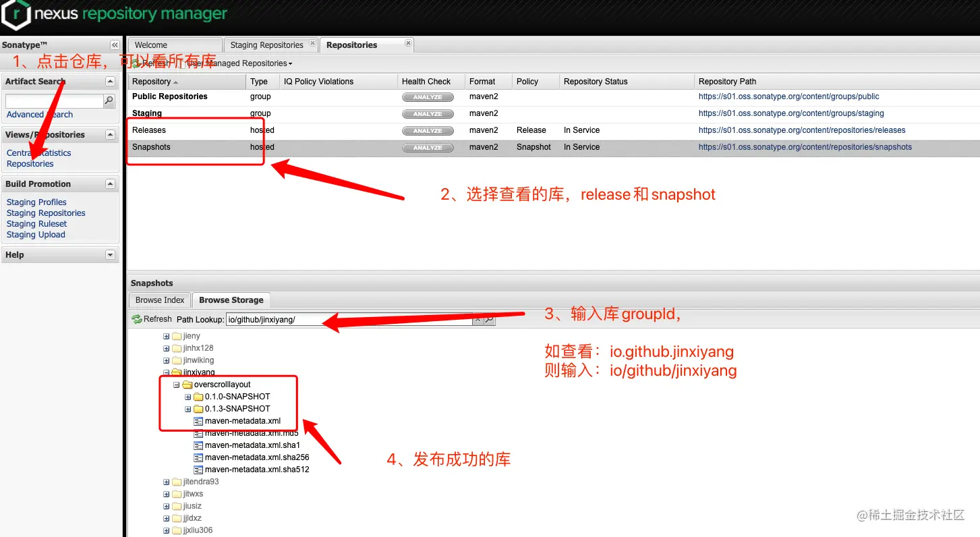980x537 pixels.
Task: Click the Artifact Search magnifier icon
Action: click(x=109, y=101)
